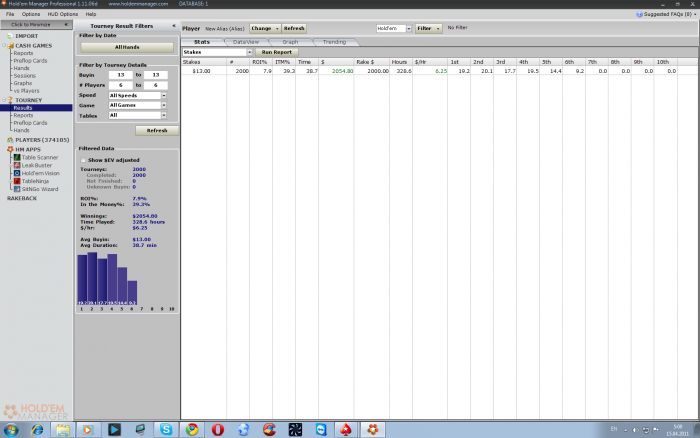Click the Suggested FAQs info icon
The image size is (700, 438).
point(639,14)
